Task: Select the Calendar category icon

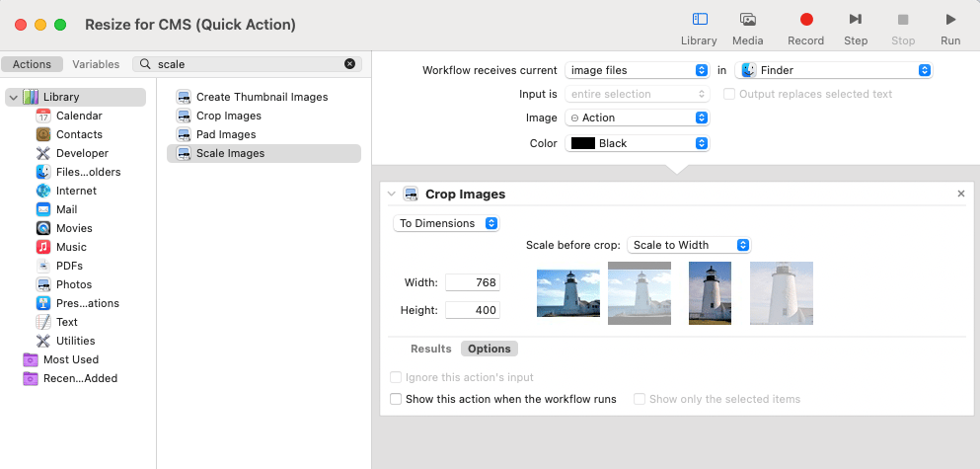Action: pos(43,116)
